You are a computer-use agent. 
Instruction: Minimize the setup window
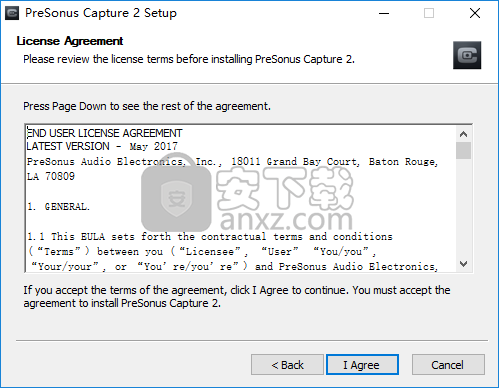click(x=384, y=13)
